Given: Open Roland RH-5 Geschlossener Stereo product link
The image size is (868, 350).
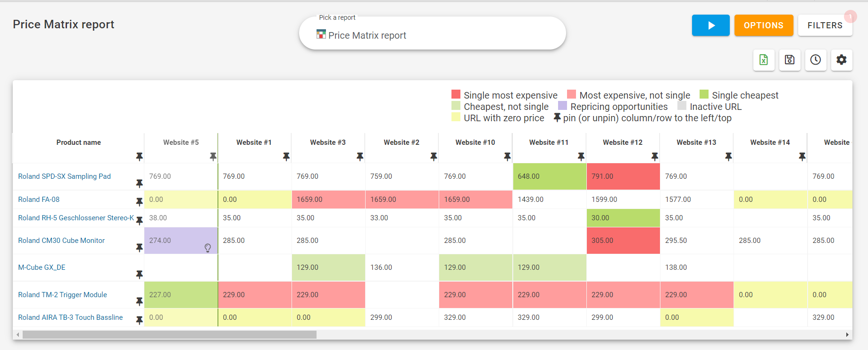Looking at the screenshot, I should click(x=76, y=218).
